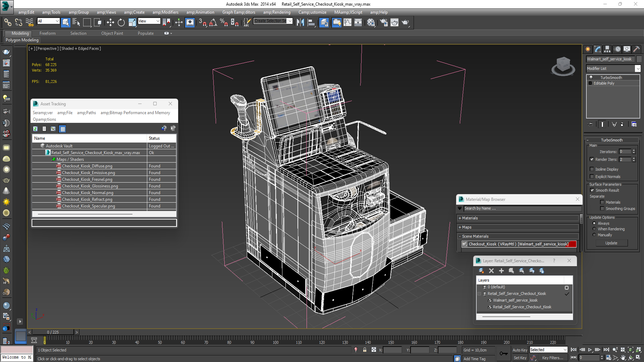The width and height of the screenshot is (644, 362).
Task: Open Render Setup icon
Action: point(384,22)
